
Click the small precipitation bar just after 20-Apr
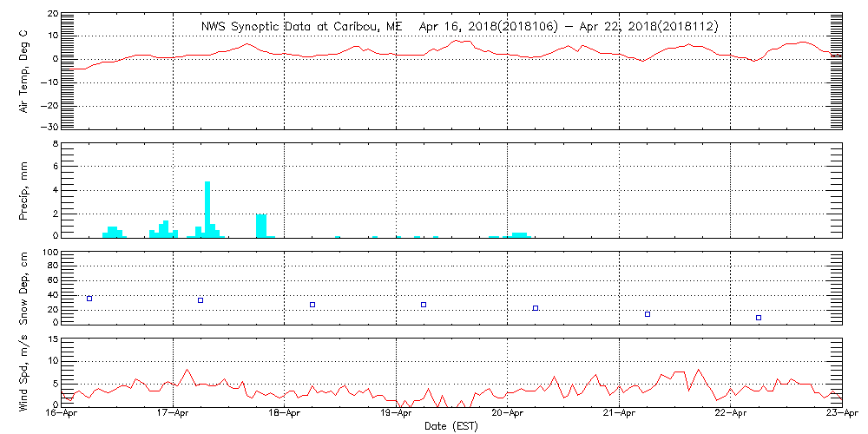point(519,234)
